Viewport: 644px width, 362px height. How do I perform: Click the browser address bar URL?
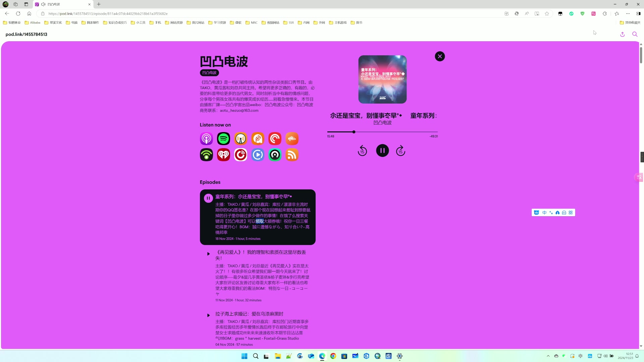pos(108,14)
